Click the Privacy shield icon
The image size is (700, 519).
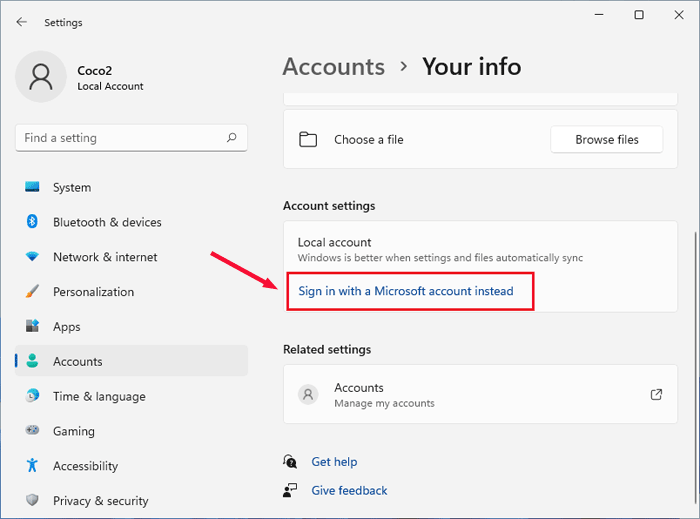(32, 500)
